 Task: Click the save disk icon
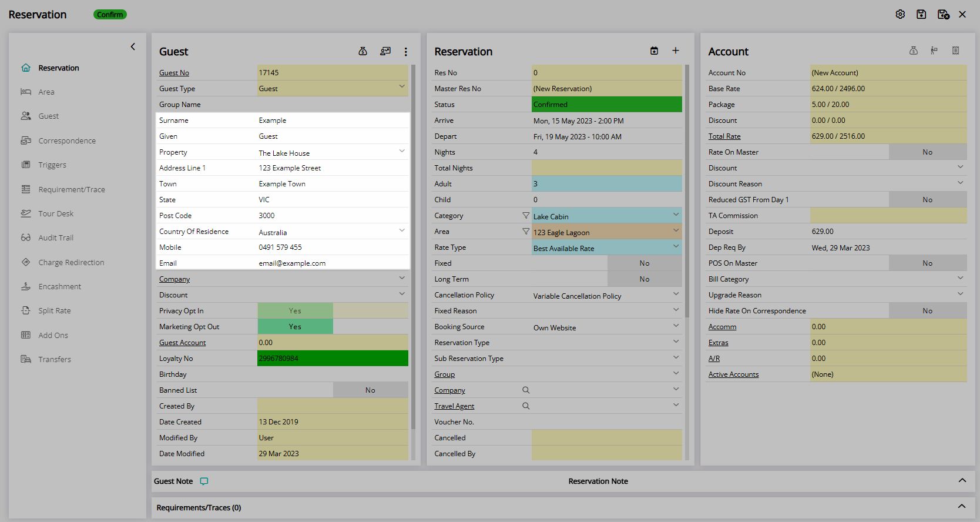[x=921, y=14]
